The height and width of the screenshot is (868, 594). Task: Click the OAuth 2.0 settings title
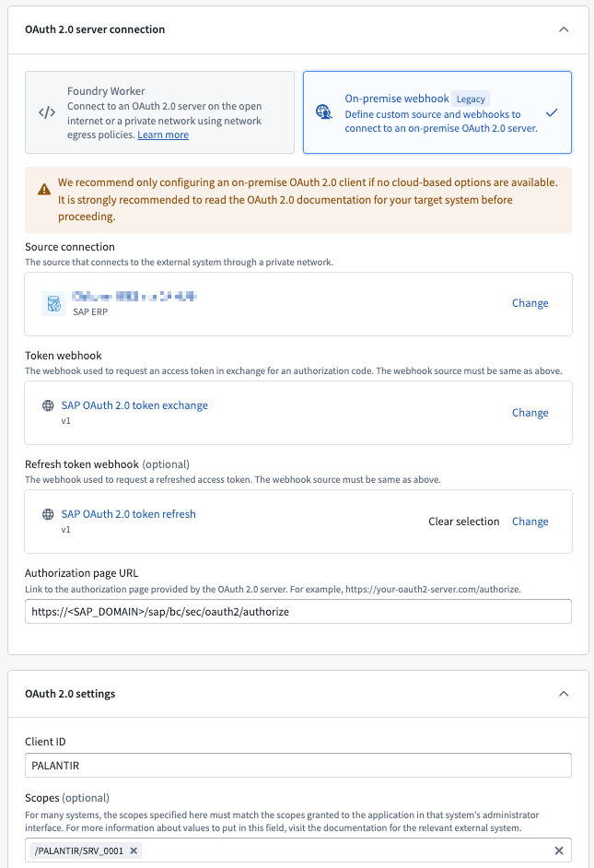click(70, 694)
